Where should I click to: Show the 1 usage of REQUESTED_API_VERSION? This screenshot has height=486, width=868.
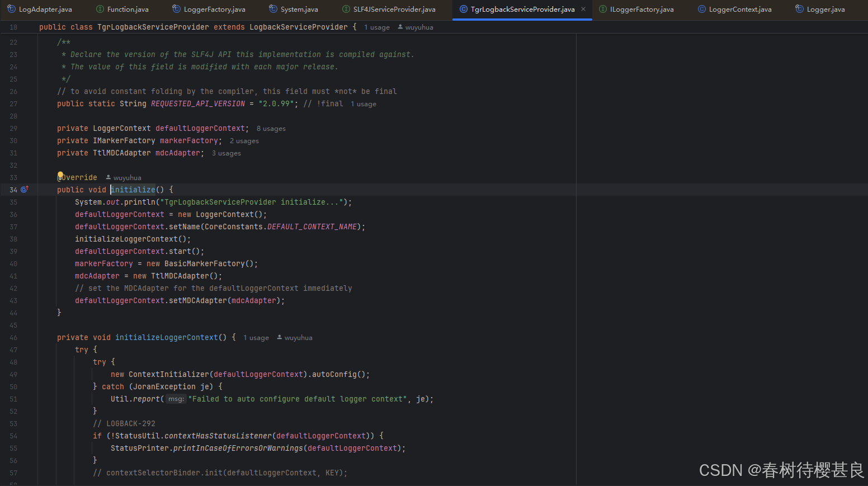[364, 104]
